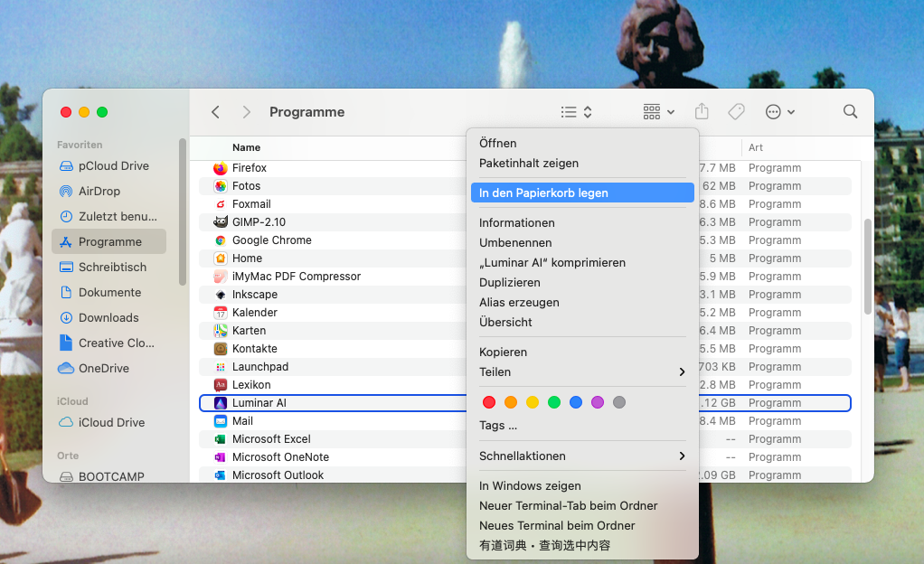Click the iMyMac PDF Compressor icon
The width and height of the screenshot is (924, 564).
(x=221, y=277)
